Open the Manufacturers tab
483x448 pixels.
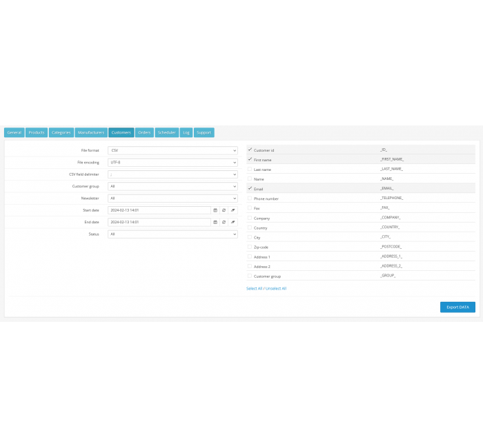(91, 132)
